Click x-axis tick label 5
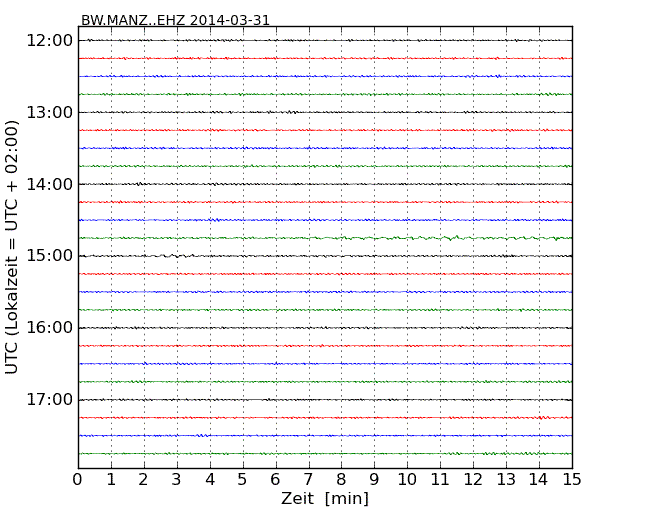This screenshot has height=520, width=650. click(x=242, y=480)
